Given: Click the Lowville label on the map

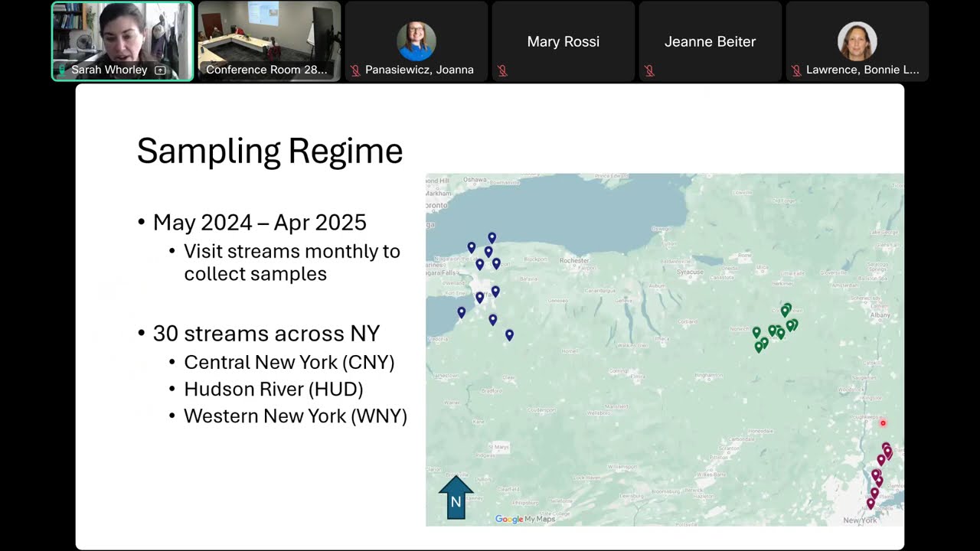Looking at the screenshot, I should tap(743, 192).
